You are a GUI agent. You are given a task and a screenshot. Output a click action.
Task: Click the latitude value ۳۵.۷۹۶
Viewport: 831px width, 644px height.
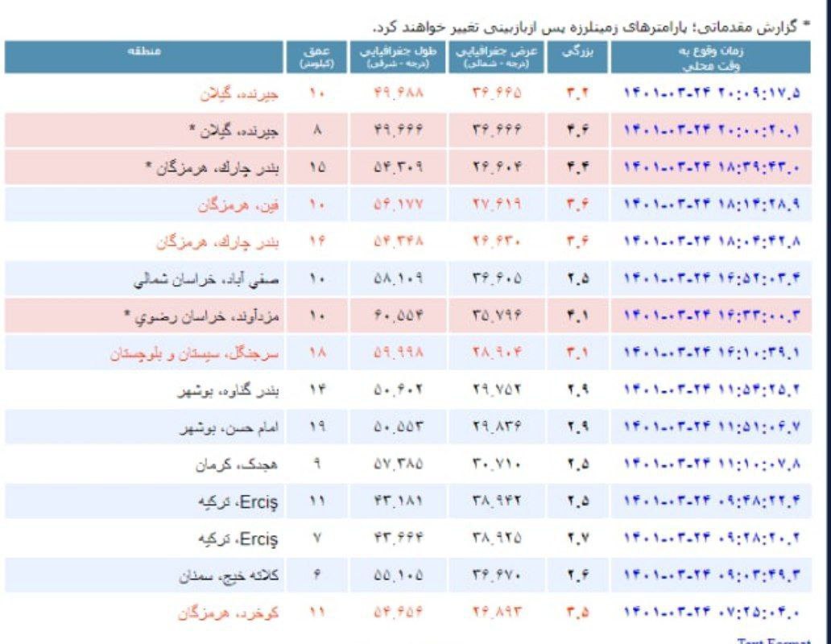497,316
